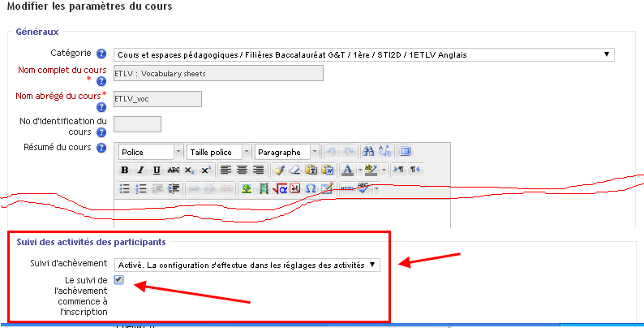This screenshot has width=644, height=328.
Task: Open the Suivi d'achèvement dropdown
Action: [247, 265]
